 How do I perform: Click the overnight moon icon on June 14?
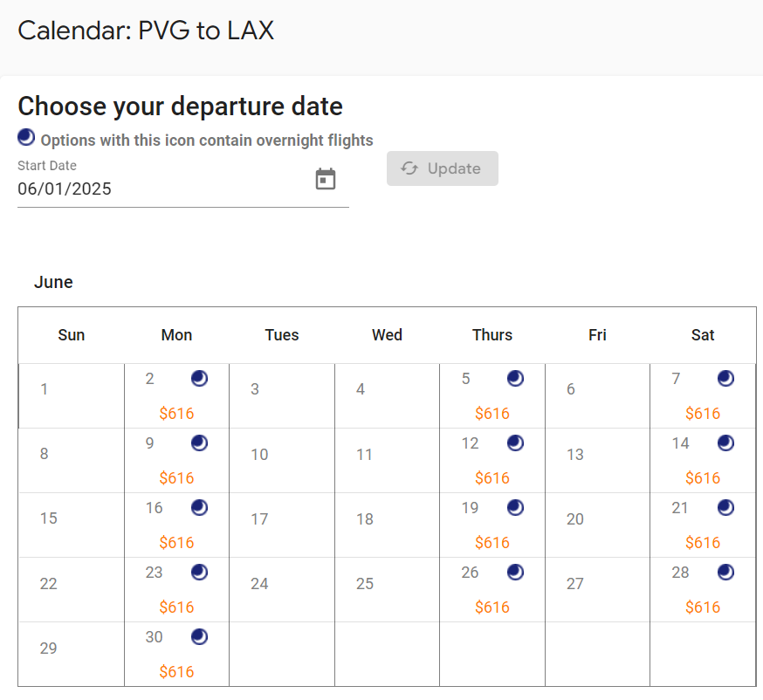pos(725,443)
